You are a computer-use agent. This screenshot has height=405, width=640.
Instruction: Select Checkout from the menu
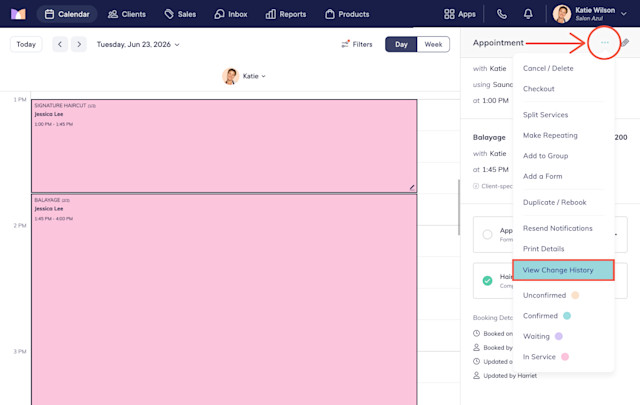pos(538,89)
